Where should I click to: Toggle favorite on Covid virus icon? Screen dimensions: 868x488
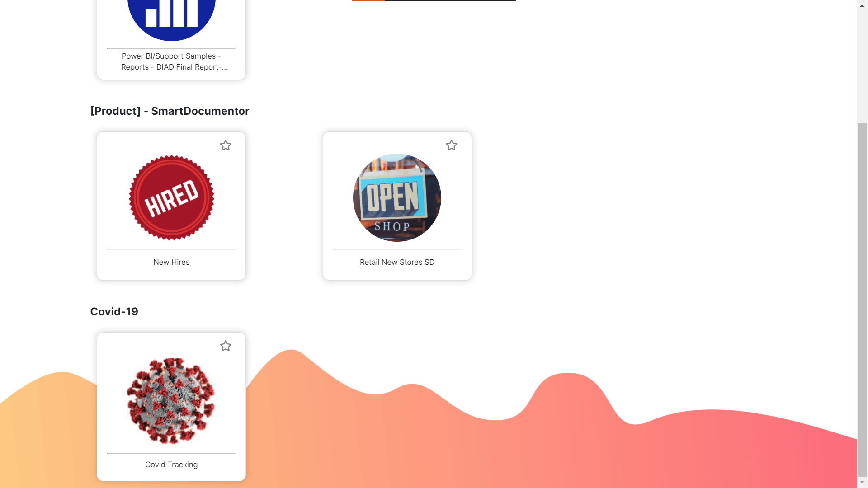[226, 346]
